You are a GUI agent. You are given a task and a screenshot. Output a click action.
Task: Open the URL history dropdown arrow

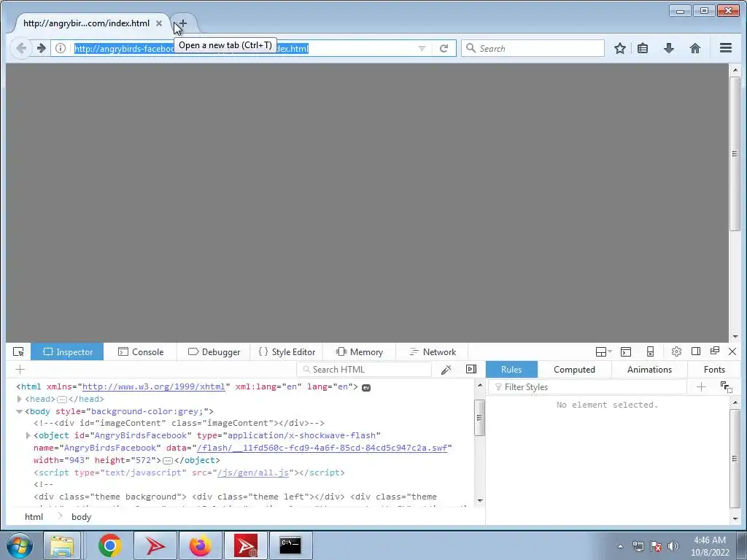(422, 49)
